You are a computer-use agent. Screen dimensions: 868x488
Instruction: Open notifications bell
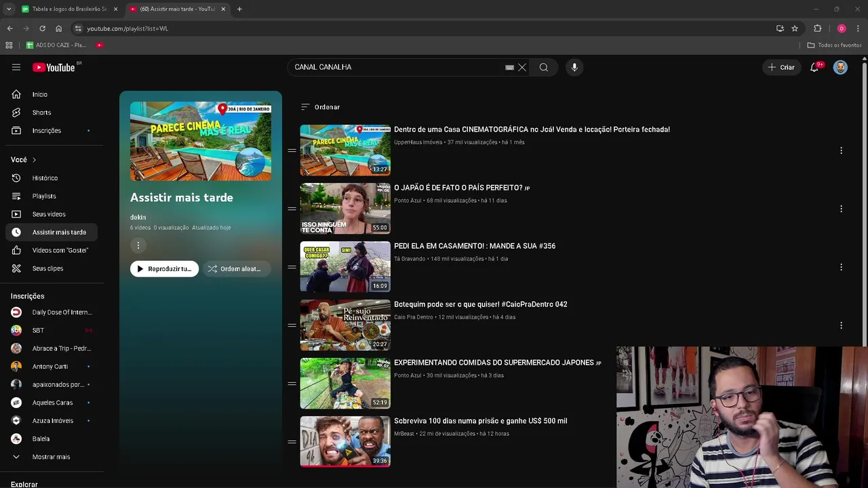814,67
